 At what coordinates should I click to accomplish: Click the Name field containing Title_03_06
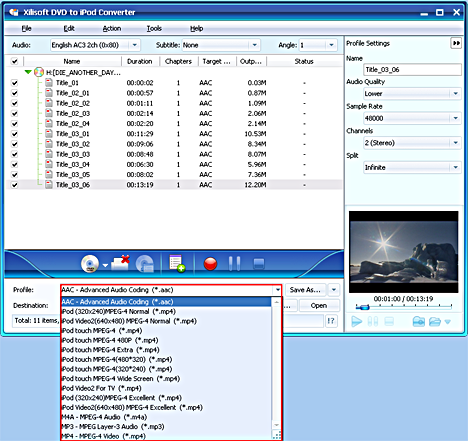(x=412, y=70)
